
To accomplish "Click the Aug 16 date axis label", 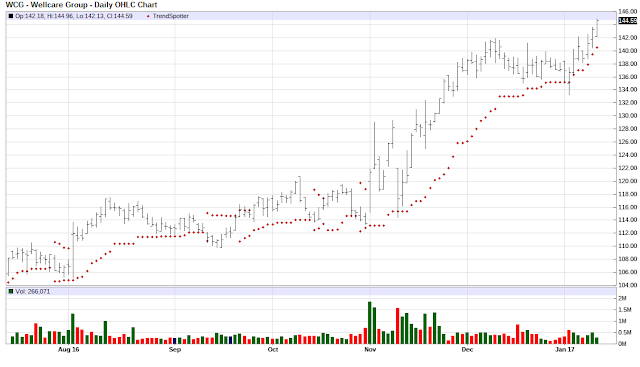I will click(x=69, y=349).
